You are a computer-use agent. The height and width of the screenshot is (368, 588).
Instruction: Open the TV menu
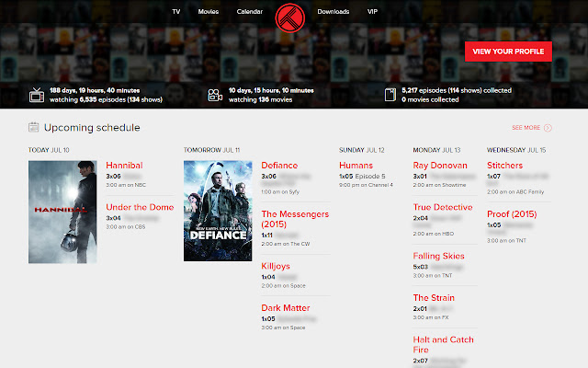tap(175, 12)
